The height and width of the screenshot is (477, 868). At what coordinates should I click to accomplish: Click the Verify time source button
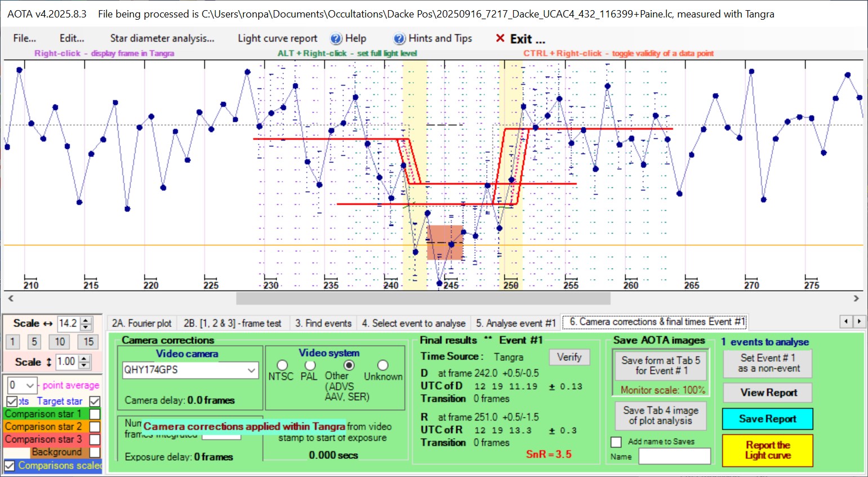tap(569, 357)
